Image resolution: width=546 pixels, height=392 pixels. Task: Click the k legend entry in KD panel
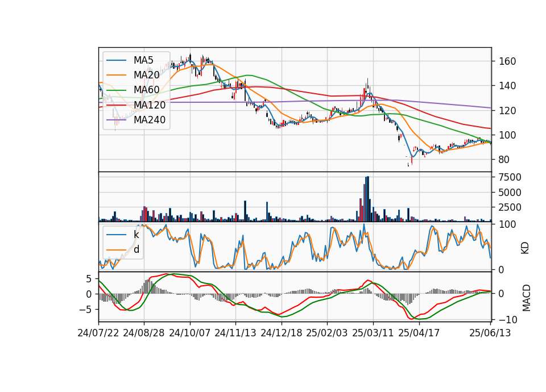(x=136, y=235)
